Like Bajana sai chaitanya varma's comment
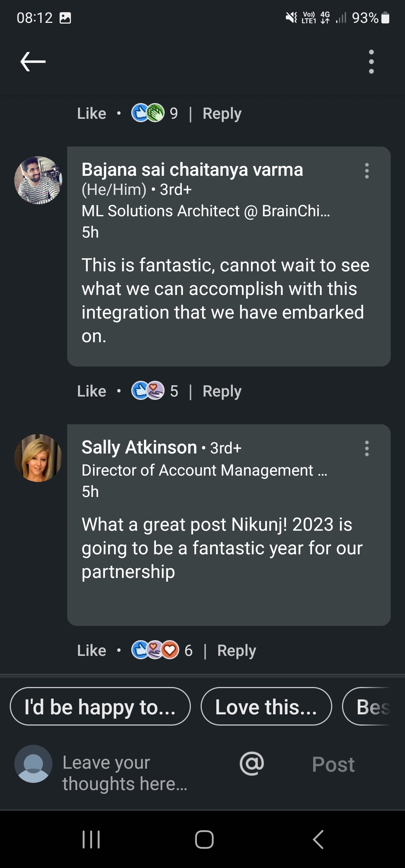 pyautogui.click(x=91, y=391)
